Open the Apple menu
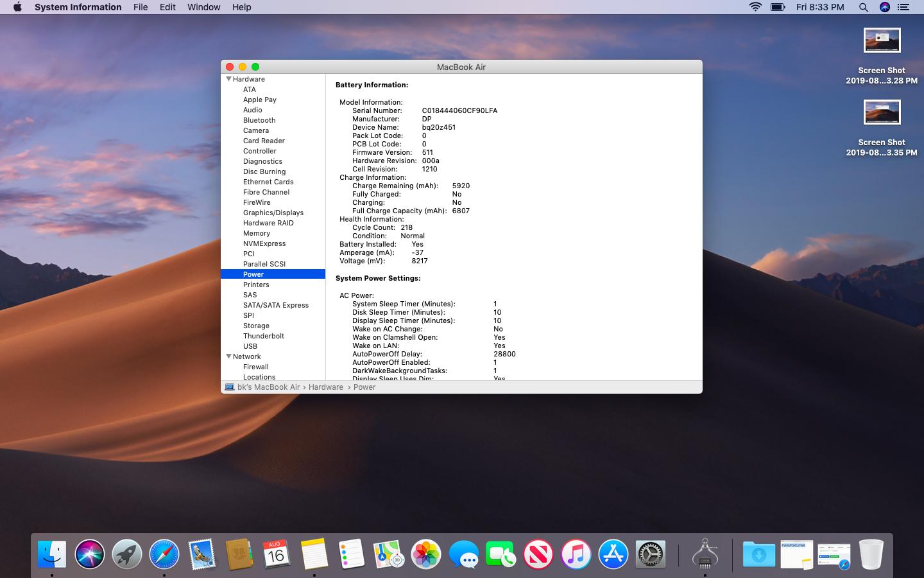The width and height of the screenshot is (924, 578). click(x=17, y=7)
